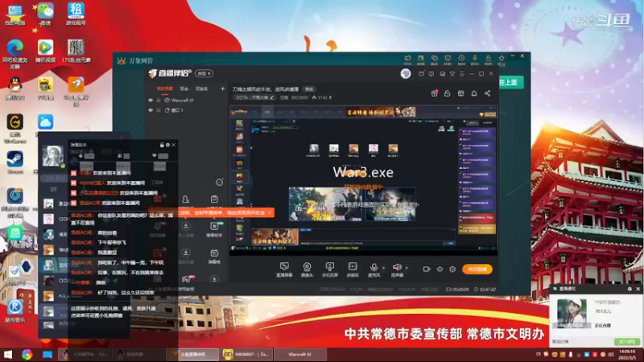Click the mode pill beside the logo
644x362 pixels.
(x=204, y=73)
